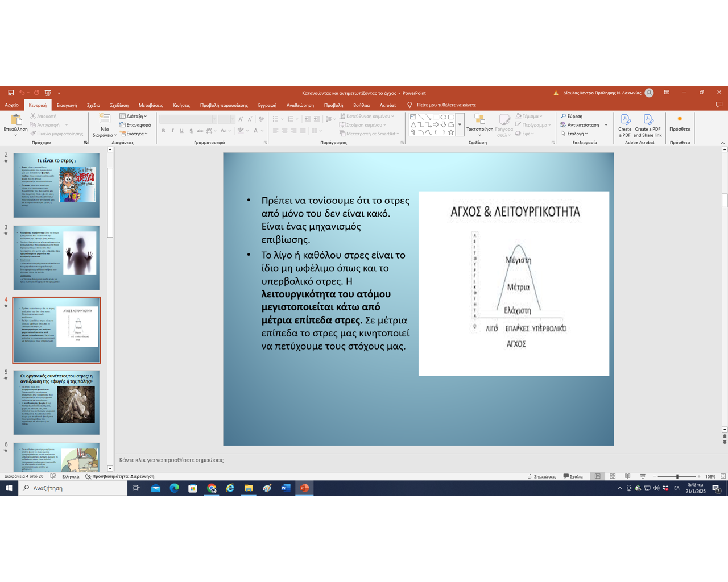The height and width of the screenshot is (582, 728).
Task: Click the Reset (Επαναφορά) slide button
Action: [135, 125]
